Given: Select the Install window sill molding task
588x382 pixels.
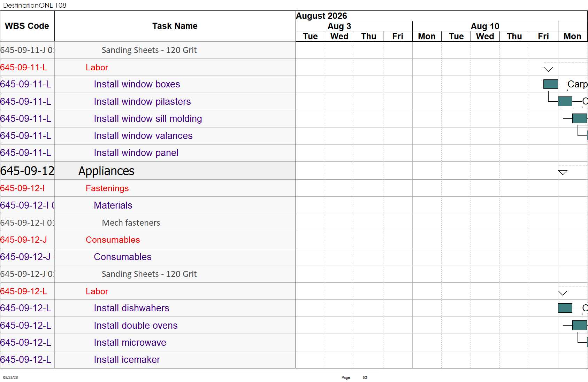Looking at the screenshot, I should point(148,119).
